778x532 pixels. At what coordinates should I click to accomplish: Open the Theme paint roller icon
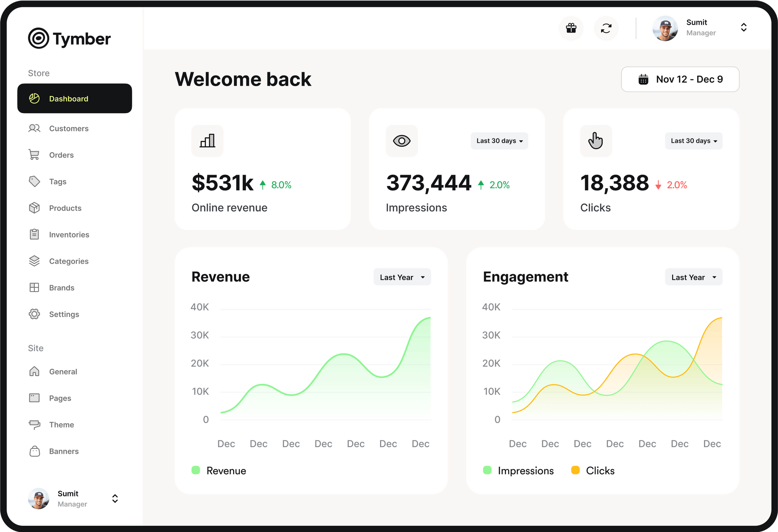coord(35,425)
